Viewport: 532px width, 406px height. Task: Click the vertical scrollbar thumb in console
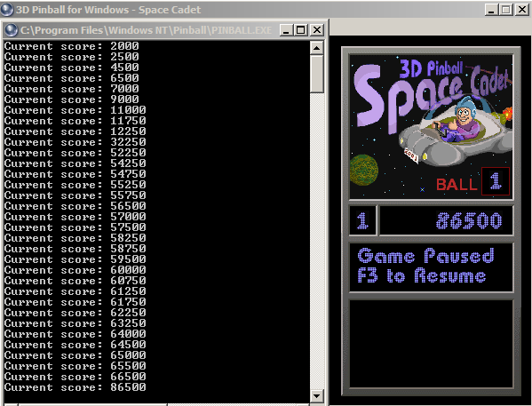click(x=317, y=74)
